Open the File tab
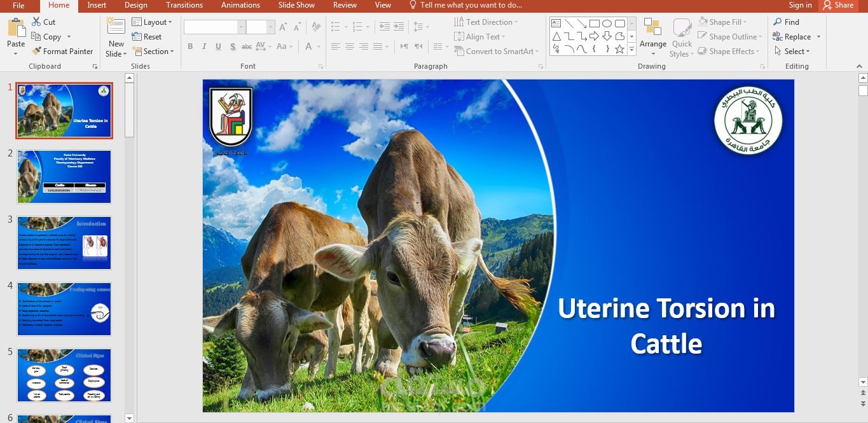Viewport: 868px width, 423px height. 18,5
